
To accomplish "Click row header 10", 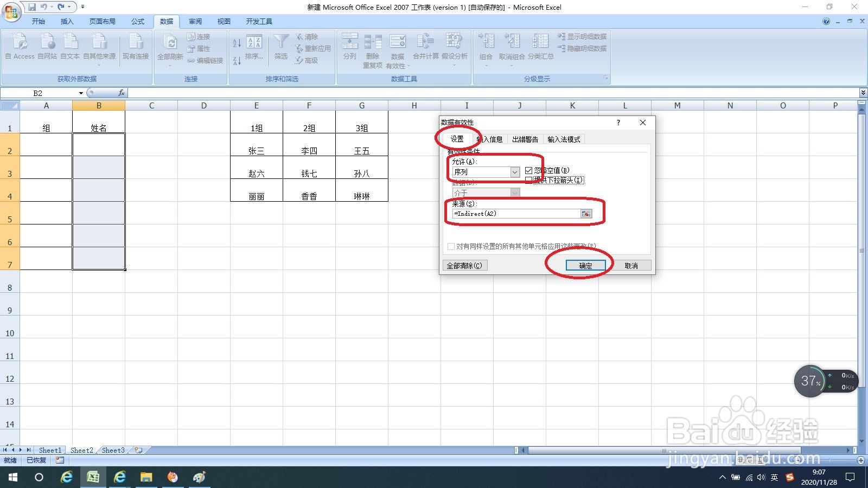I will tap(10, 327).
